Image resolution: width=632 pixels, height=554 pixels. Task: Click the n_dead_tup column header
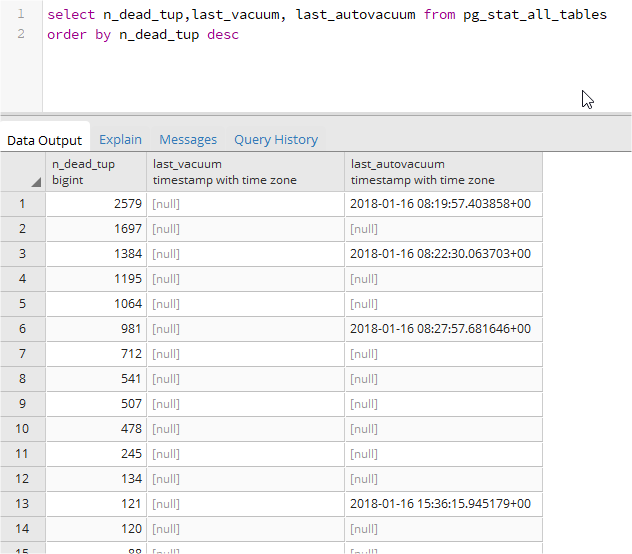(x=96, y=171)
